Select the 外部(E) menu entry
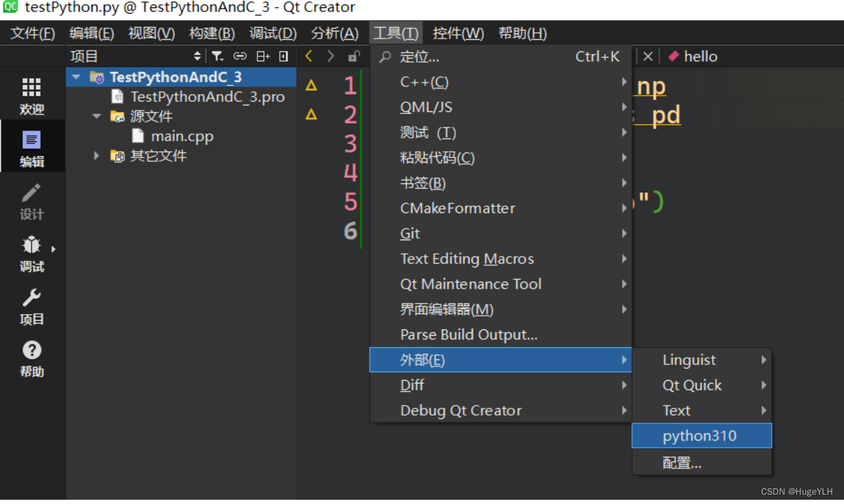Viewport: 844px width, 504px height. 501,360
